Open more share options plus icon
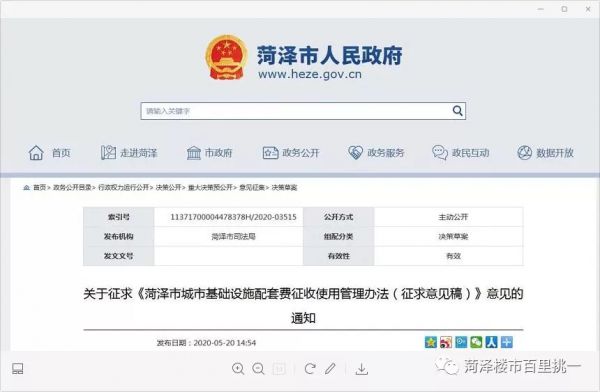This screenshot has width=600, height=392. point(507,342)
